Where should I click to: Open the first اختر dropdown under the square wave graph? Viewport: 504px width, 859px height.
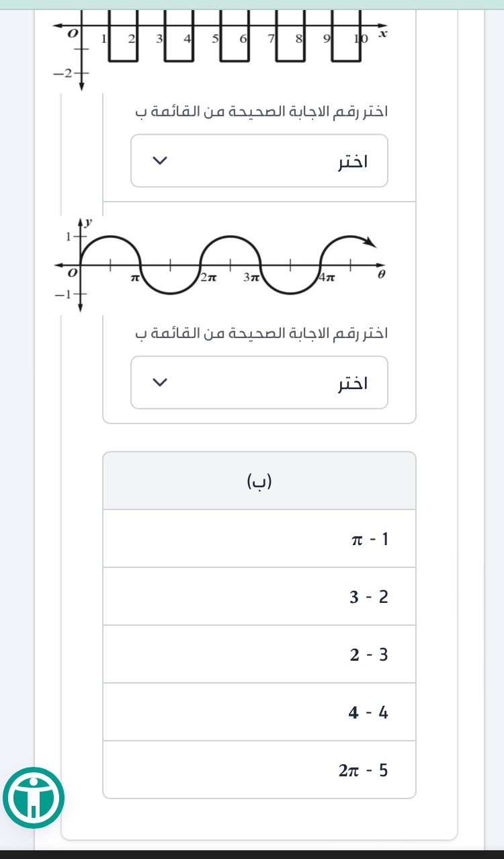[x=259, y=160]
